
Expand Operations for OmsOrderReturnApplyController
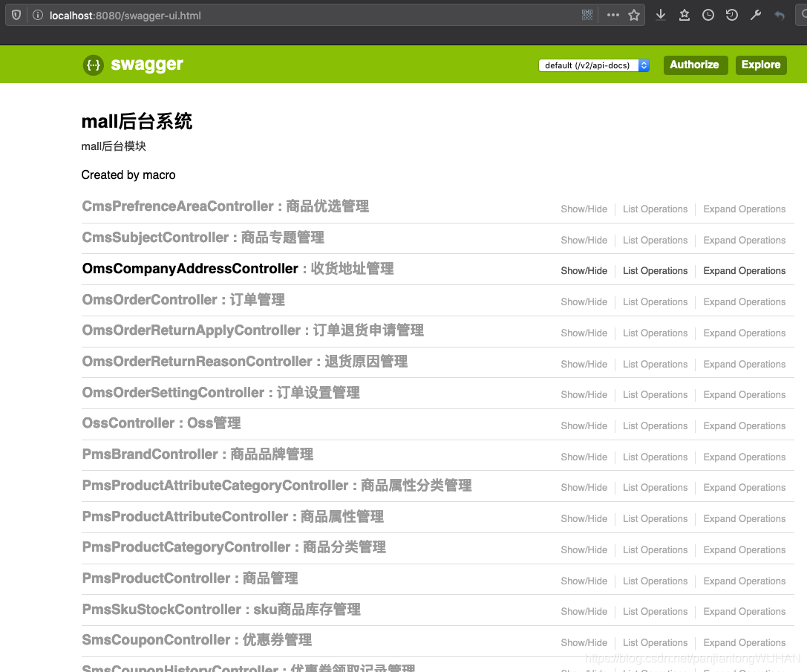tap(744, 333)
